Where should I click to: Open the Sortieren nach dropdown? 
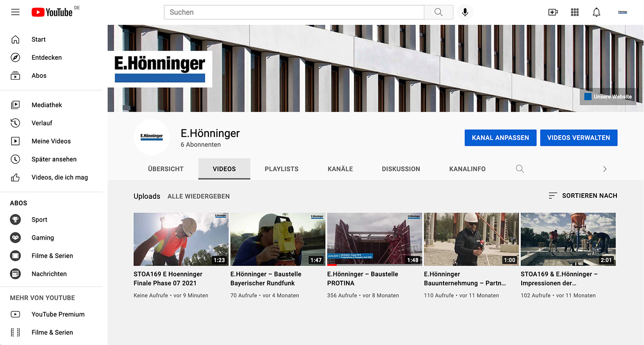(583, 195)
